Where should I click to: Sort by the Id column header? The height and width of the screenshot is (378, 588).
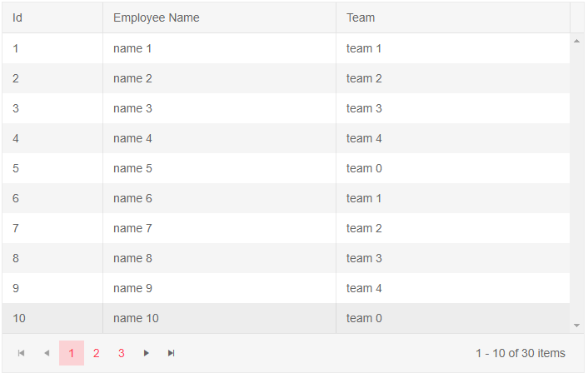pos(18,17)
